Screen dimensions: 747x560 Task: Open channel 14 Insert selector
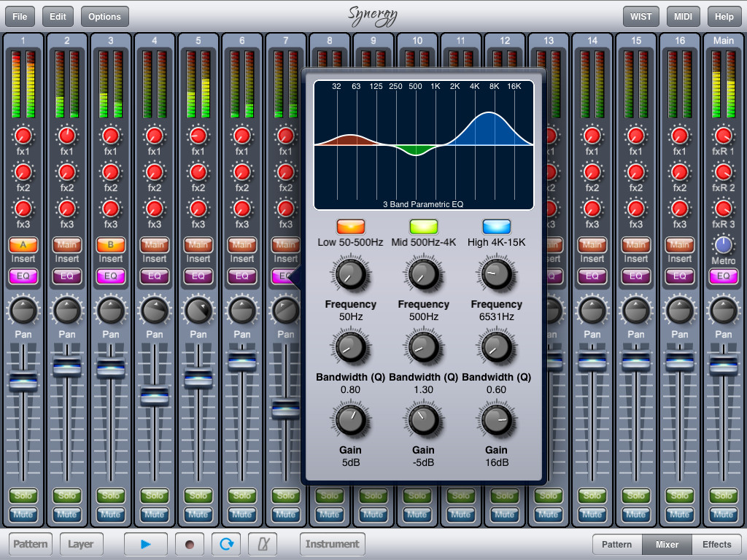(x=592, y=245)
